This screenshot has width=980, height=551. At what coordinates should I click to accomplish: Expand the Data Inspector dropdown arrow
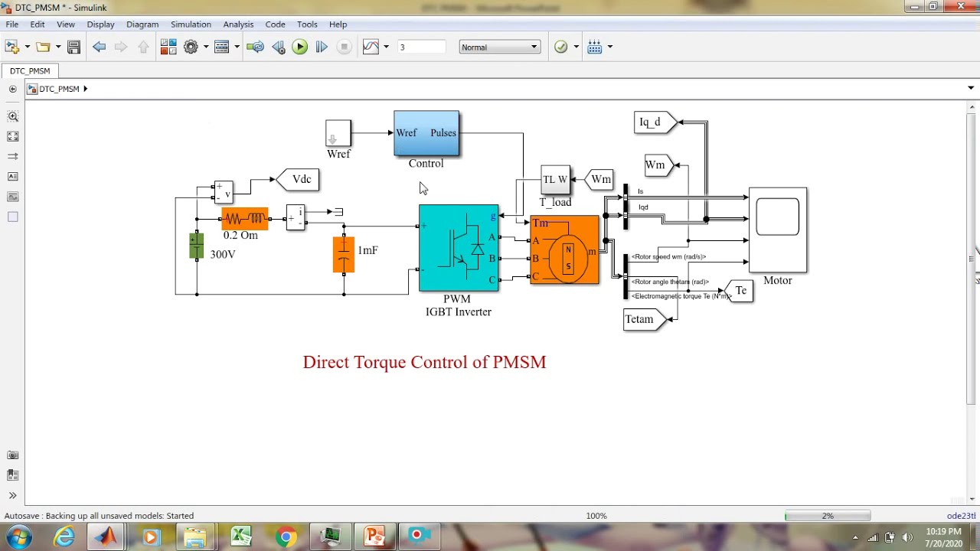pos(386,47)
